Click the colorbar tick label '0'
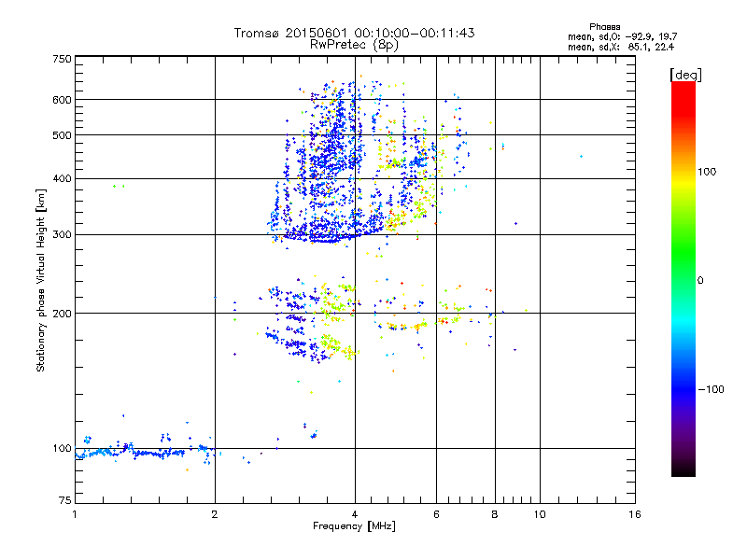This screenshot has width=747, height=560. (700, 281)
